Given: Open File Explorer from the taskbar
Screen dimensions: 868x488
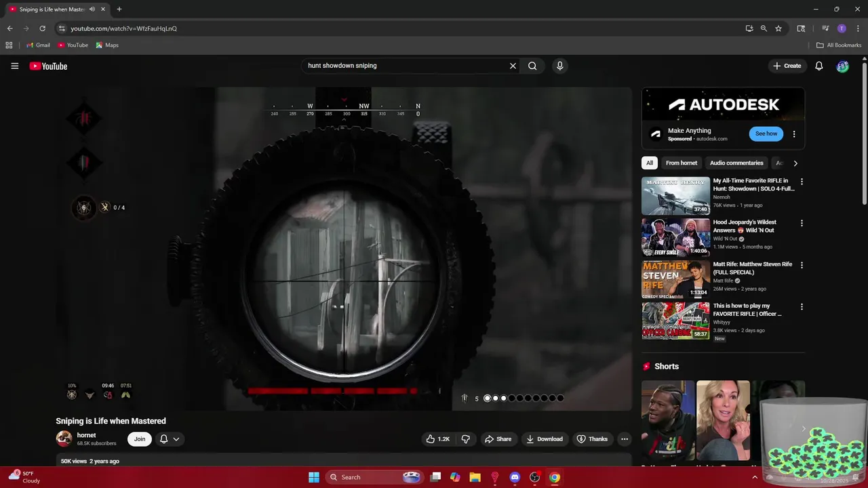Looking at the screenshot, I should click(x=475, y=477).
